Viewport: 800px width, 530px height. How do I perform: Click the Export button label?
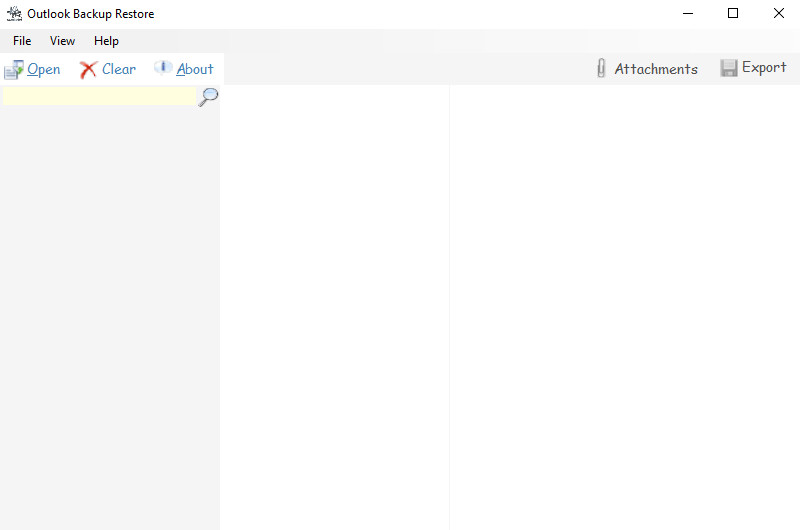pyautogui.click(x=764, y=68)
